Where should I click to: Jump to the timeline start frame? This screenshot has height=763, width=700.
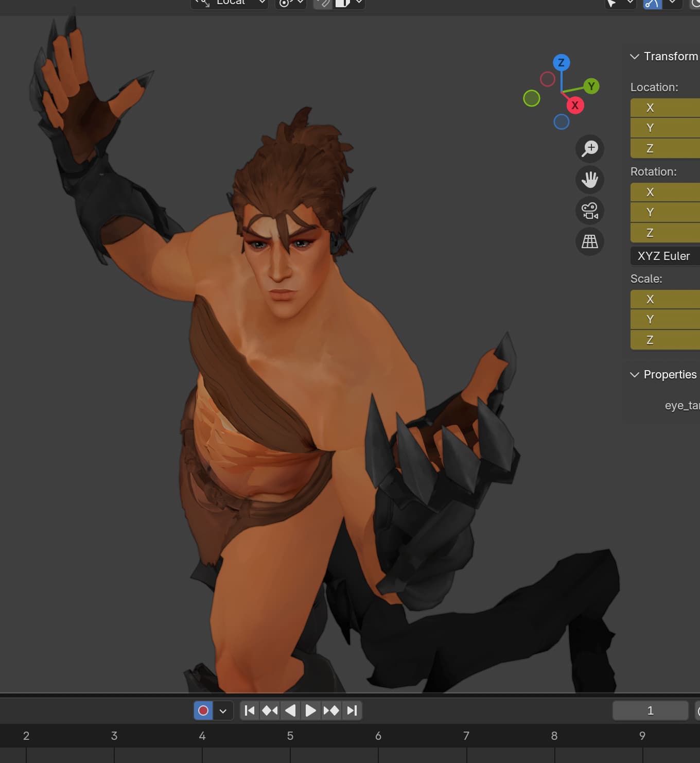[x=250, y=710]
